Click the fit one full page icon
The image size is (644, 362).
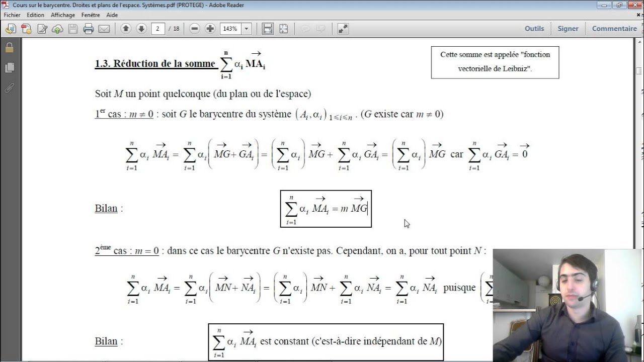pos(283,29)
